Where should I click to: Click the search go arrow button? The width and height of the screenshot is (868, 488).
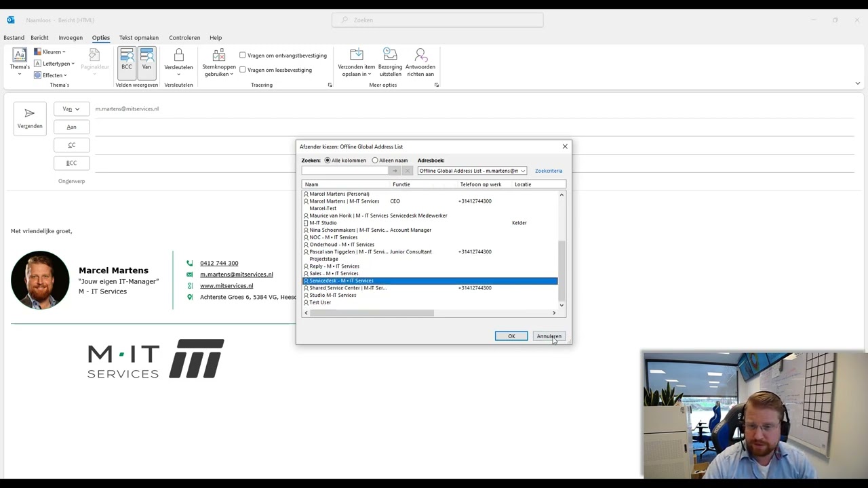tap(395, 171)
